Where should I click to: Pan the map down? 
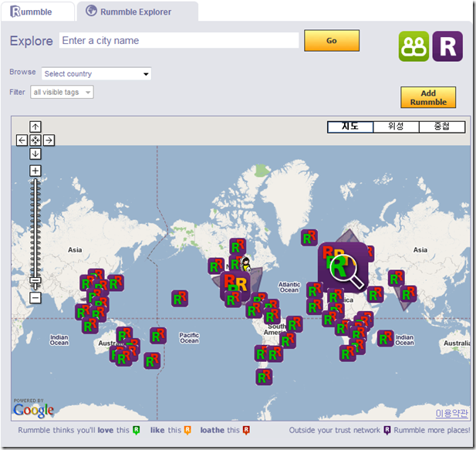pos(35,154)
